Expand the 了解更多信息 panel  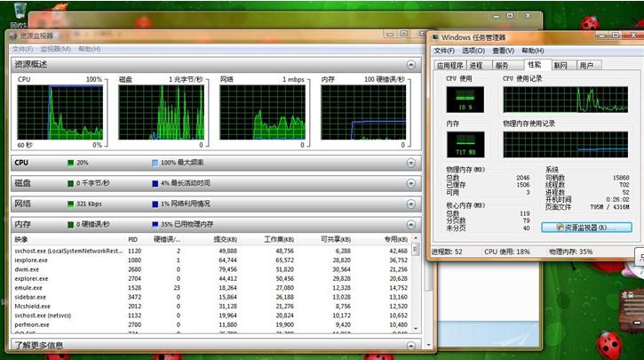click(410, 345)
